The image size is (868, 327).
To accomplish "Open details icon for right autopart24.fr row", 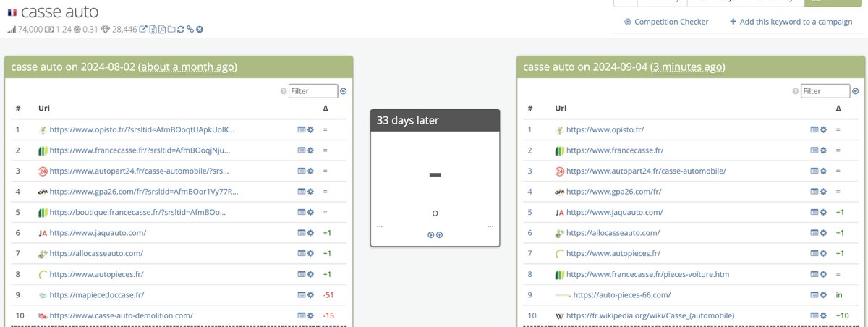I will coord(814,171).
